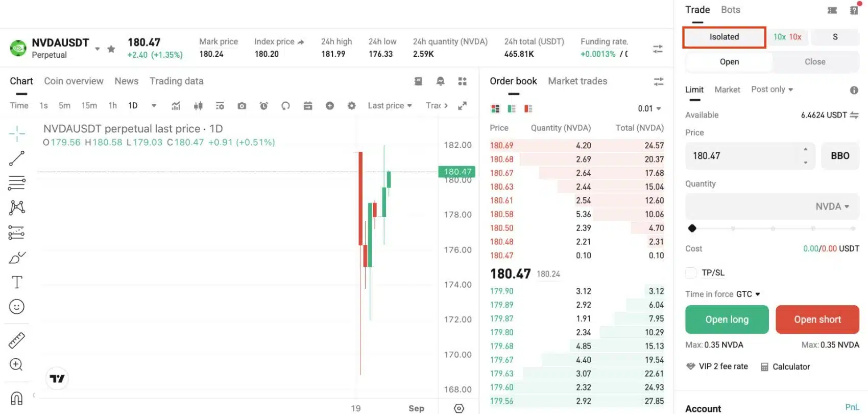Activate the measure ruler tool
Viewport: 868px width, 414px height.
click(17, 340)
